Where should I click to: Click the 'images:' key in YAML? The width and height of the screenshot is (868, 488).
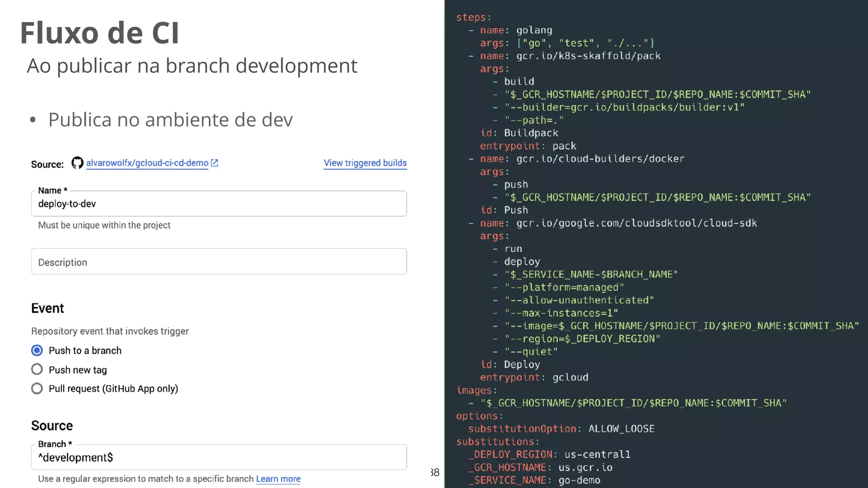(476, 390)
